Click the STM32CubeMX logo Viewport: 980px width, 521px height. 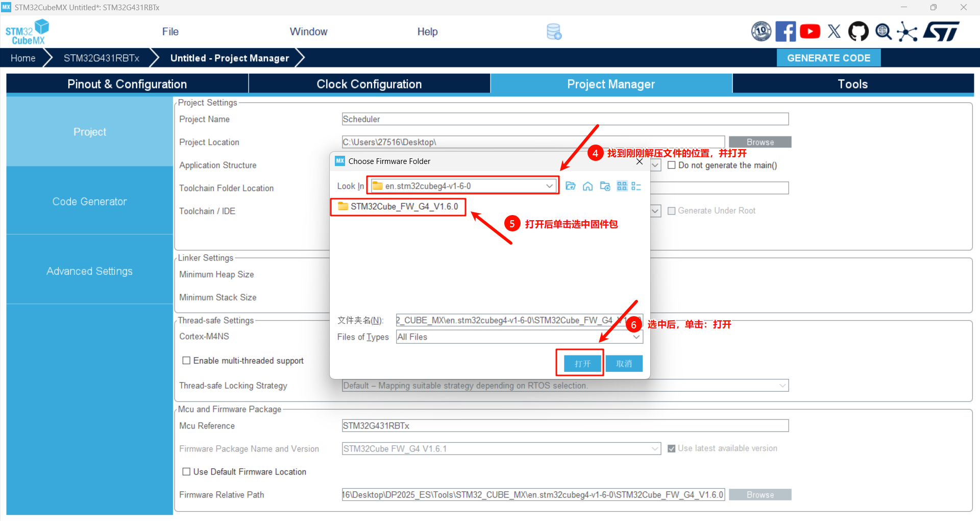coord(28,32)
